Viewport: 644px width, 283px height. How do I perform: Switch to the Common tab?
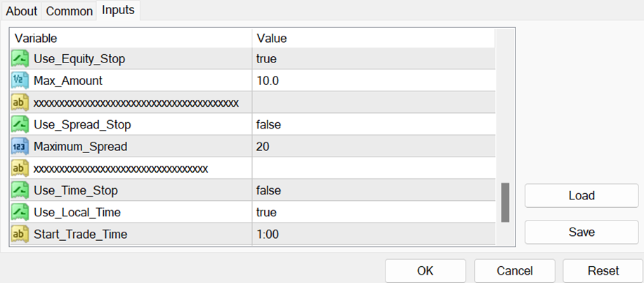[69, 11]
